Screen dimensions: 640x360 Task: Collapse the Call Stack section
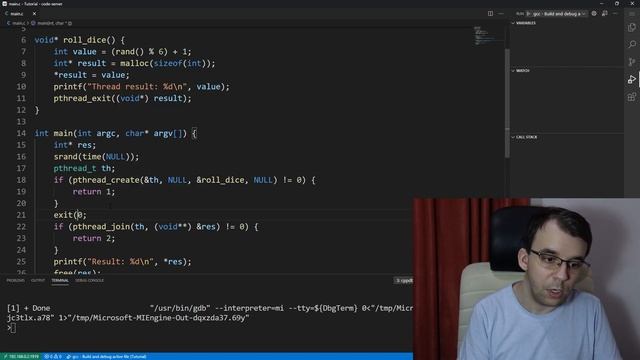click(525, 137)
